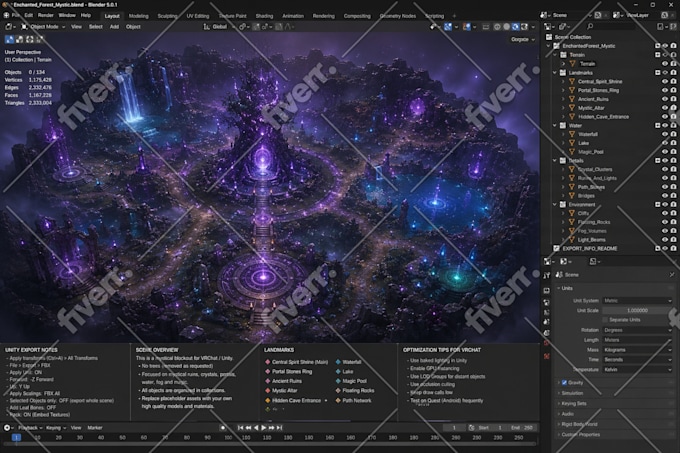
Task: Toggle Mystic_Altar visibility eye
Action: 664,108
